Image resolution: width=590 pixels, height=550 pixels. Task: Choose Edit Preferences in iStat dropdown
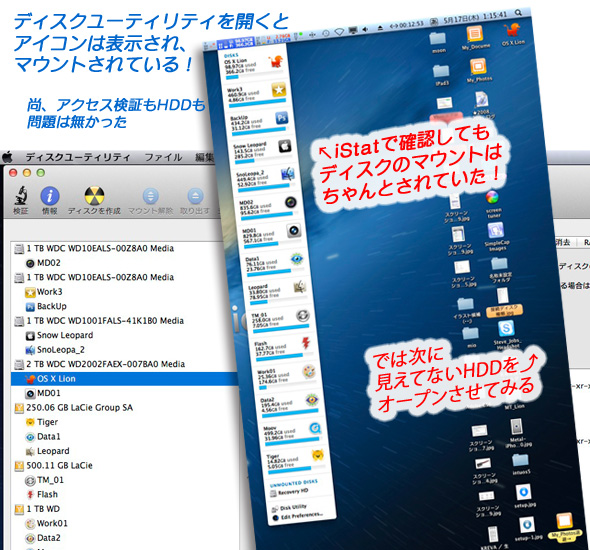click(298, 516)
